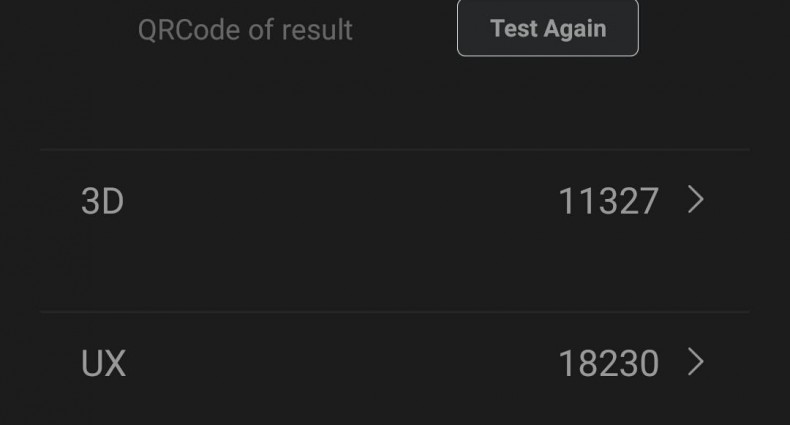
Task: Open the UX results list entry
Action: [394, 363]
